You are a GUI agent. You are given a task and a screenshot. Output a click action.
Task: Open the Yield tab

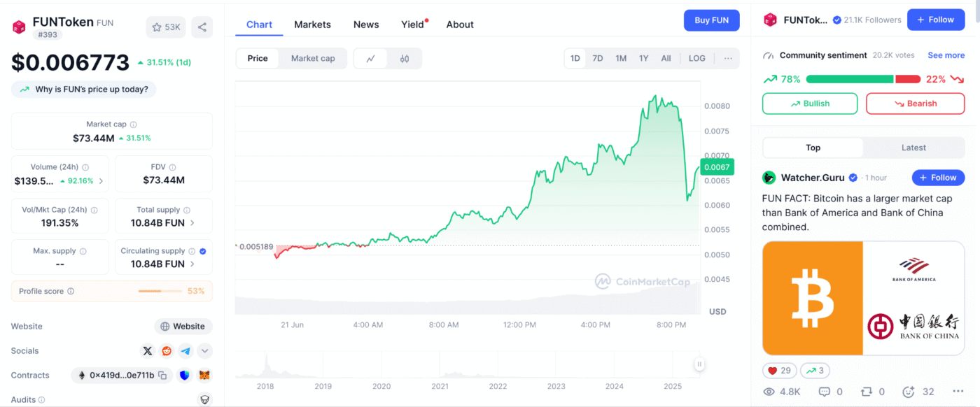(413, 24)
